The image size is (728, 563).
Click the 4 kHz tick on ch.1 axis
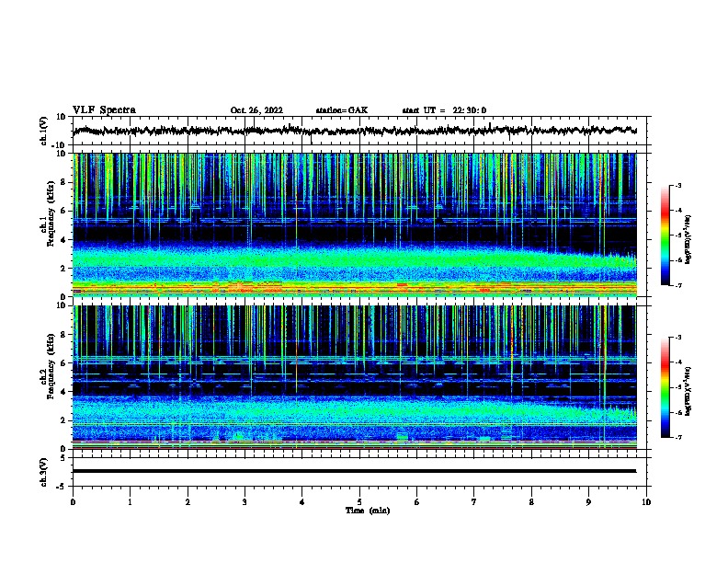pyautogui.click(x=64, y=240)
